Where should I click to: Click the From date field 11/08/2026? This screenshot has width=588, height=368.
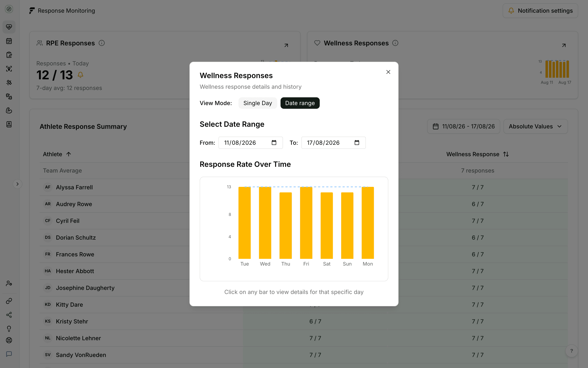(x=251, y=143)
